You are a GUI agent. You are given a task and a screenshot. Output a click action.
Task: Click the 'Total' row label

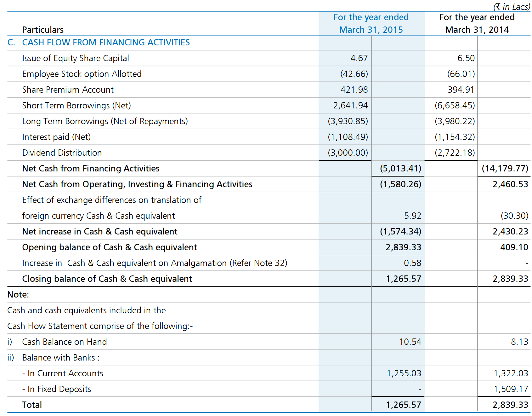point(32,405)
